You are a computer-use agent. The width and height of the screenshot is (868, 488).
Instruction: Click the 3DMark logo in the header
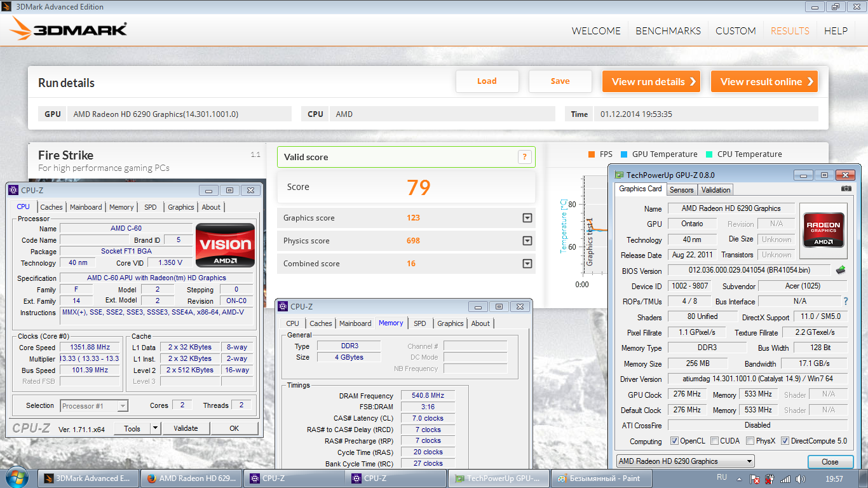coord(69,29)
